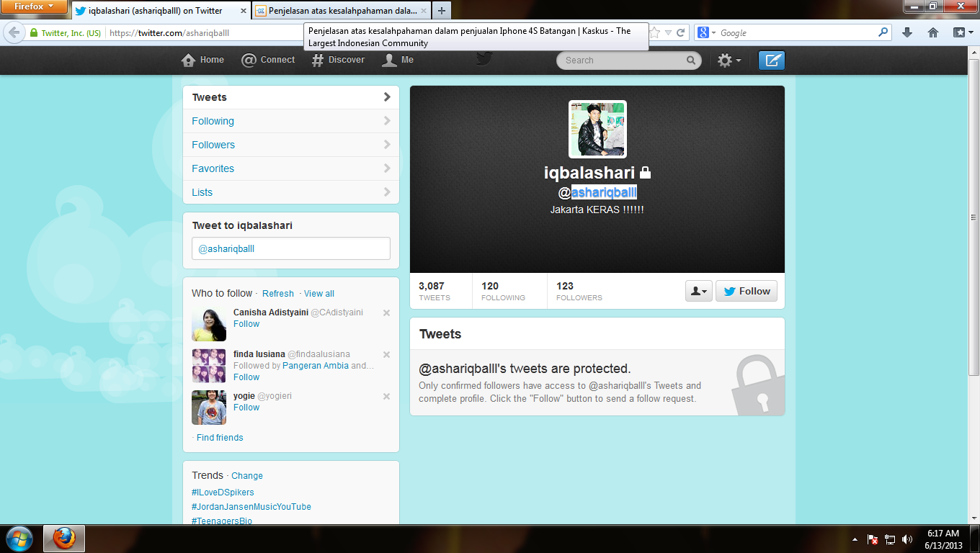The height and width of the screenshot is (553, 980).
Task: Click View all in Who to follow
Action: (319, 294)
